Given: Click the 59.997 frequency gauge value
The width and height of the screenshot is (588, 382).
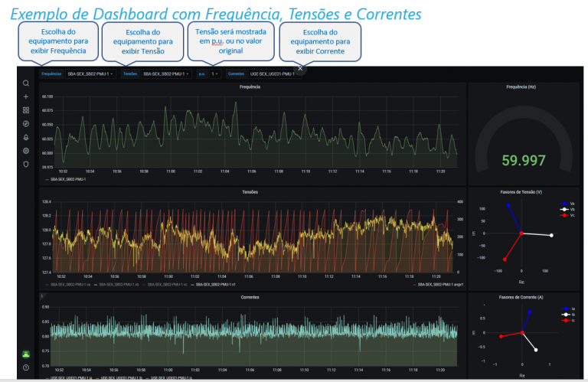Looking at the screenshot, I should [524, 159].
